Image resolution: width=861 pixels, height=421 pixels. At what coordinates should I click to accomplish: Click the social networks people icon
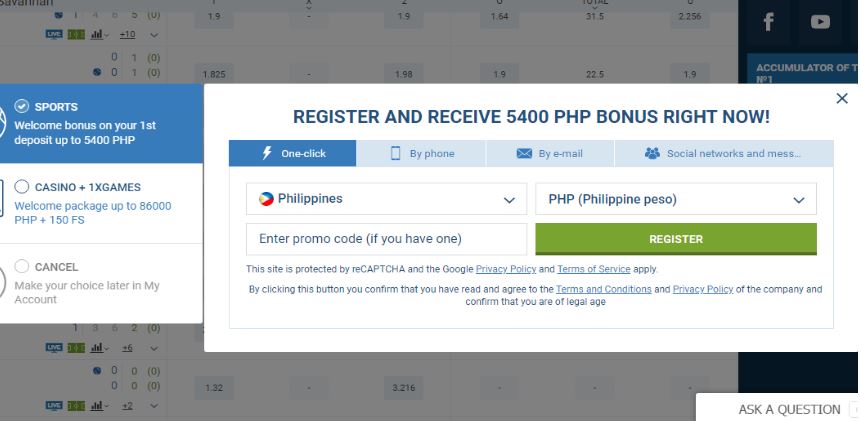pyautogui.click(x=652, y=153)
